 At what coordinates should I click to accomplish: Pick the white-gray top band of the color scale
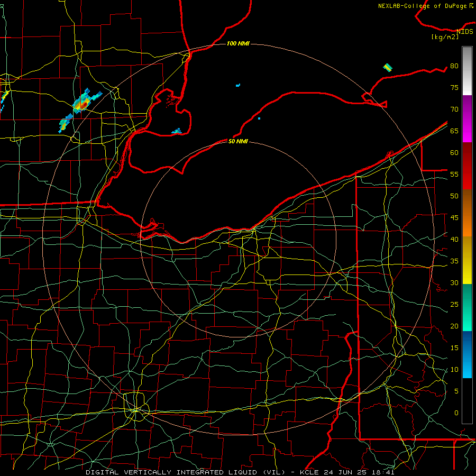pyautogui.click(x=467, y=71)
